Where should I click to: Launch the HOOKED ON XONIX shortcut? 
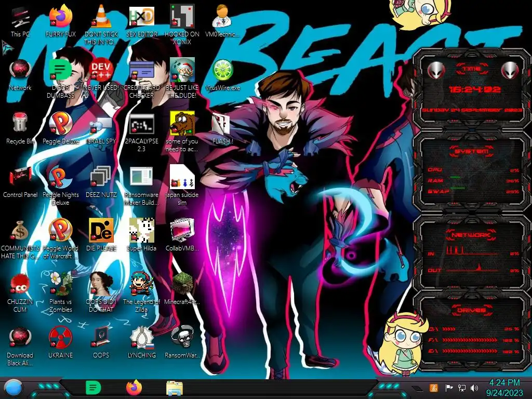[182, 24]
